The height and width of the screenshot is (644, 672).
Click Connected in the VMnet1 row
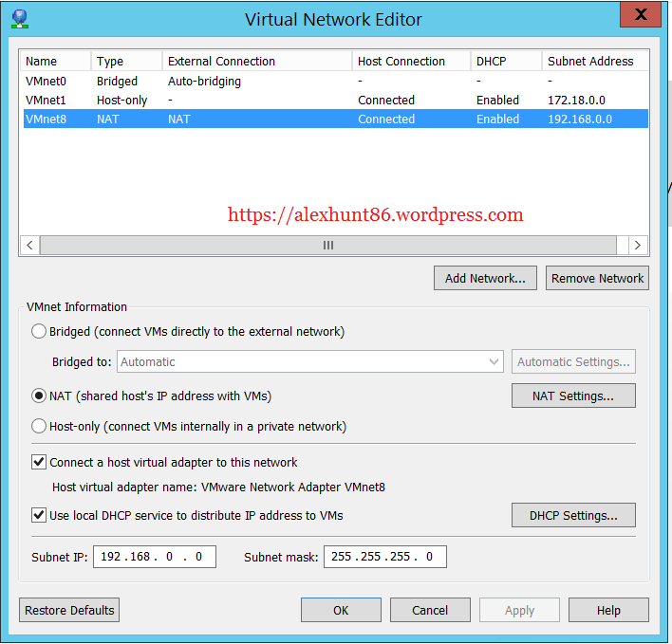click(x=386, y=101)
